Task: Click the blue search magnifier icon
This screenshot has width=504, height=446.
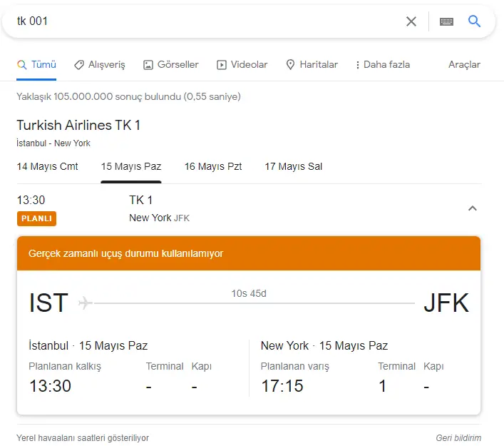Action: pos(474,21)
